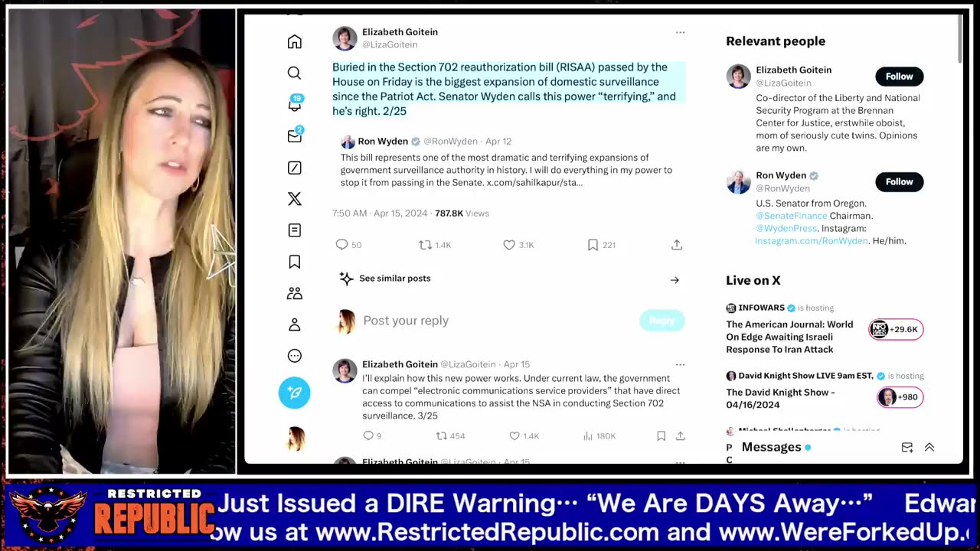
Task: Open the More circle icon in sidebar
Action: pyautogui.click(x=294, y=356)
